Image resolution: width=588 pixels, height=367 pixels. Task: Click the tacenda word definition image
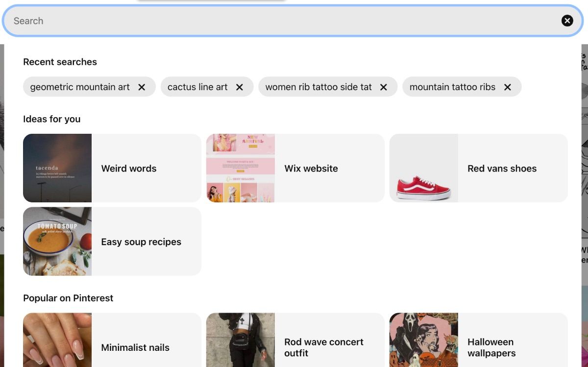[x=57, y=168]
